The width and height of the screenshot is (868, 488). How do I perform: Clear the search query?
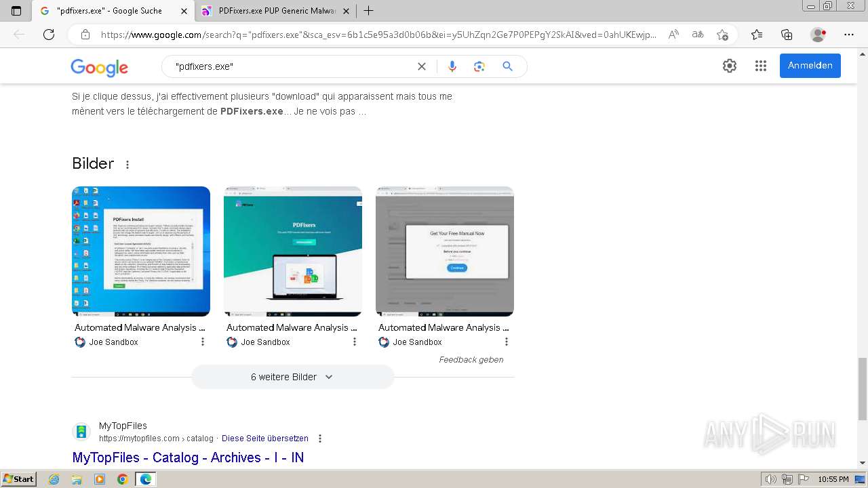click(x=422, y=66)
